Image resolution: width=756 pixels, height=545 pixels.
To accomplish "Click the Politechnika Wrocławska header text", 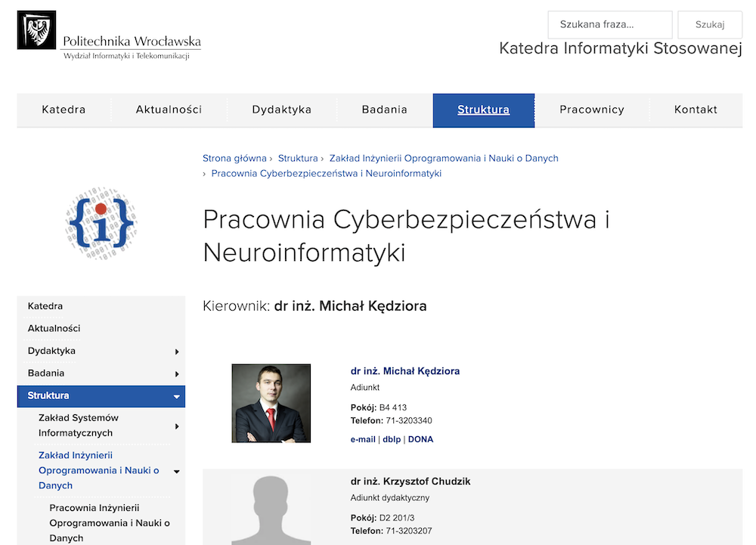I will [x=132, y=41].
